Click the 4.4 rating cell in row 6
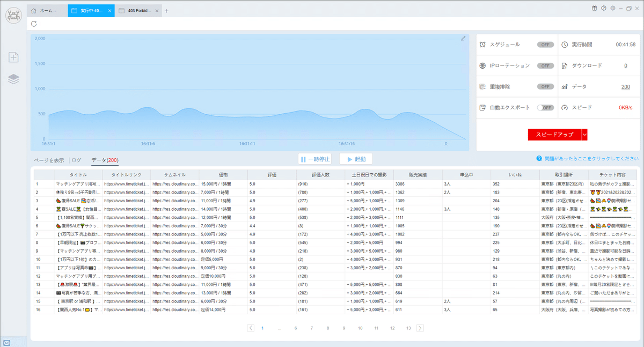644x347 pixels. 272,226
